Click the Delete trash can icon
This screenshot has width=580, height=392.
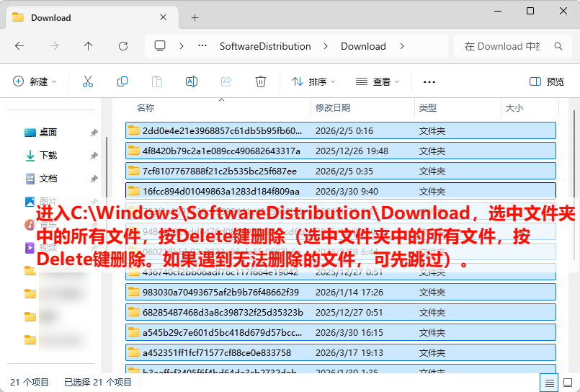(260, 81)
